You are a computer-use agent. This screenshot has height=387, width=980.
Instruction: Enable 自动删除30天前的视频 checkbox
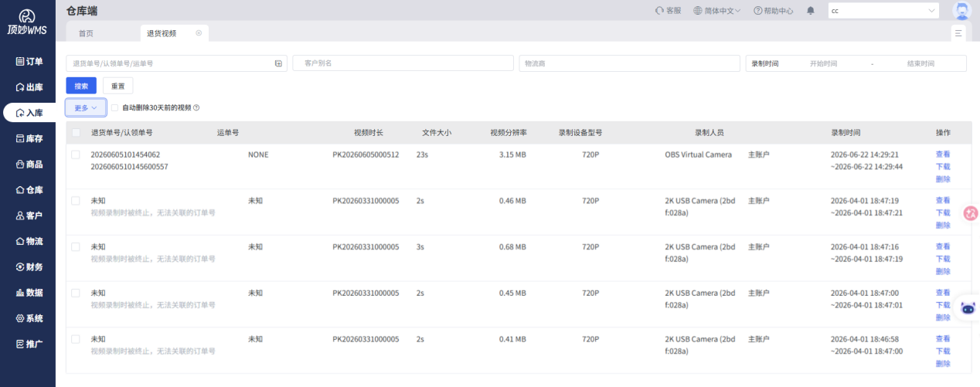115,107
